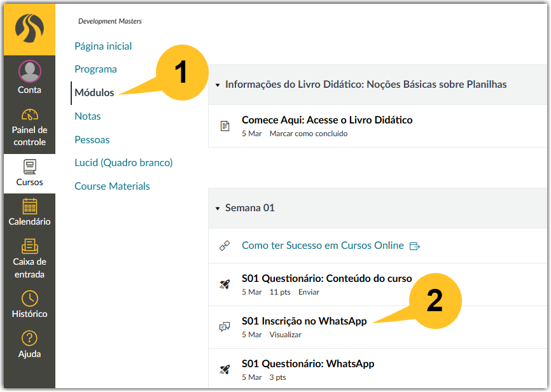The image size is (551, 392).
Task: Open S01 Questionário: WhatsApp item
Action: point(308,363)
